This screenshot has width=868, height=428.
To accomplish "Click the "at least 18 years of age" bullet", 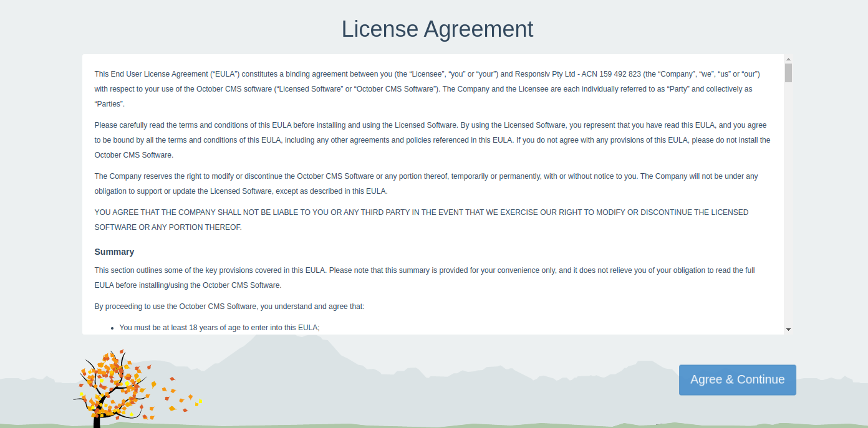I will pyautogui.click(x=219, y=328).
